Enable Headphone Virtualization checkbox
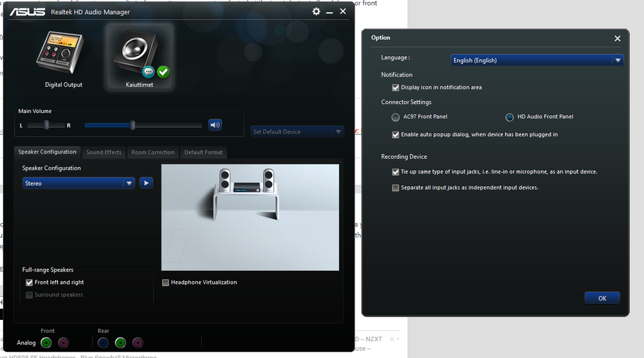 point(166,283)
